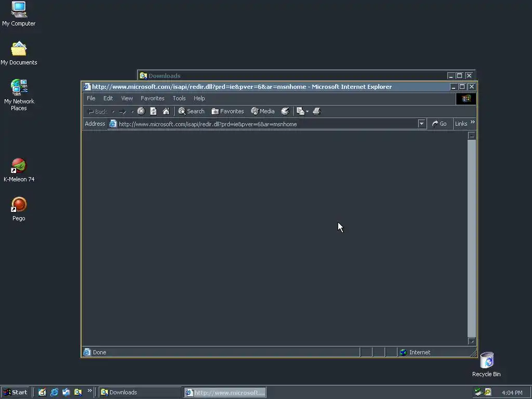This screenshot has height=399, width=532.
Task: Click the vertical scrollbar down arrow
Action: (x=472, y=341)
